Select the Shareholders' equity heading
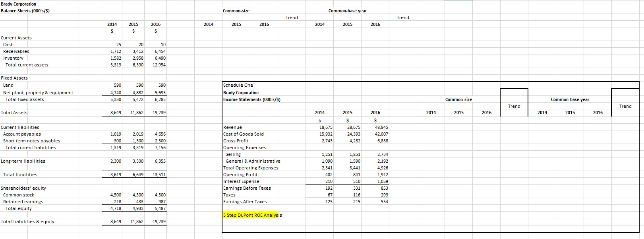This screenshot has width=644, height=239. (23, 188)
